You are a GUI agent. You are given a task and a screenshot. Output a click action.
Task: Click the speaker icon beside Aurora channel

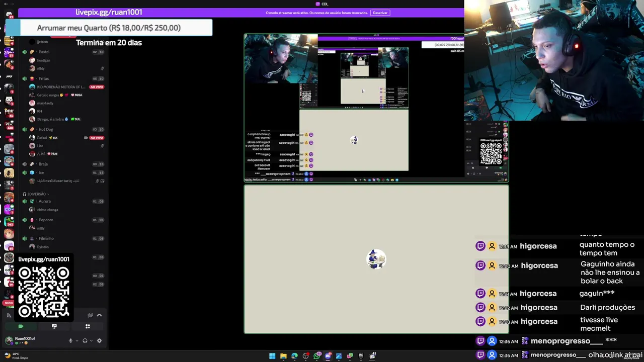click(x=25, y=201)
